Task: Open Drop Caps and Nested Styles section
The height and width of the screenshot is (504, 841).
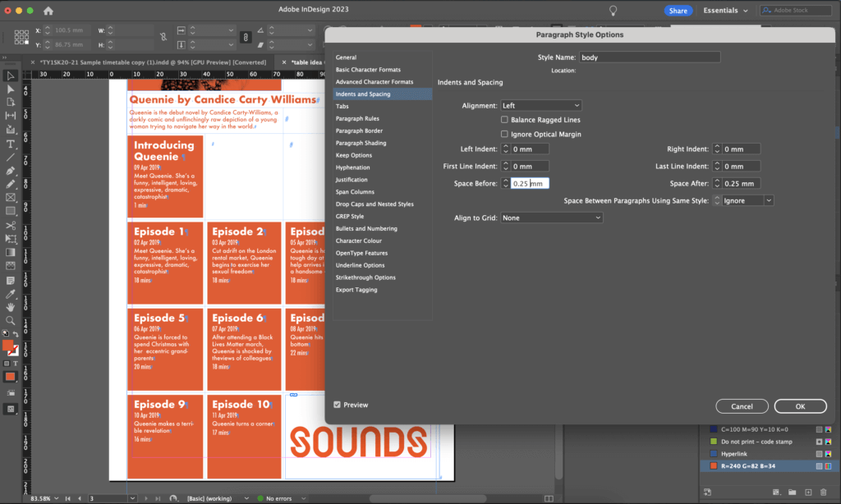Action: click(375, 204)
